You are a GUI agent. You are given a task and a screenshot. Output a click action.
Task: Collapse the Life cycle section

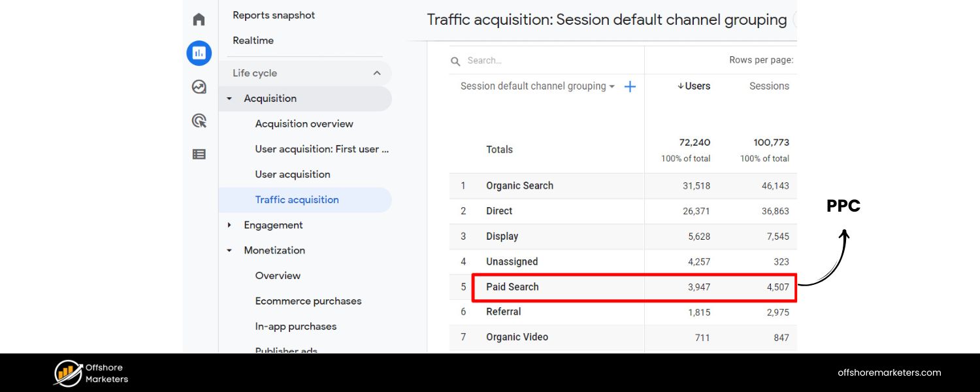(376, 73)
